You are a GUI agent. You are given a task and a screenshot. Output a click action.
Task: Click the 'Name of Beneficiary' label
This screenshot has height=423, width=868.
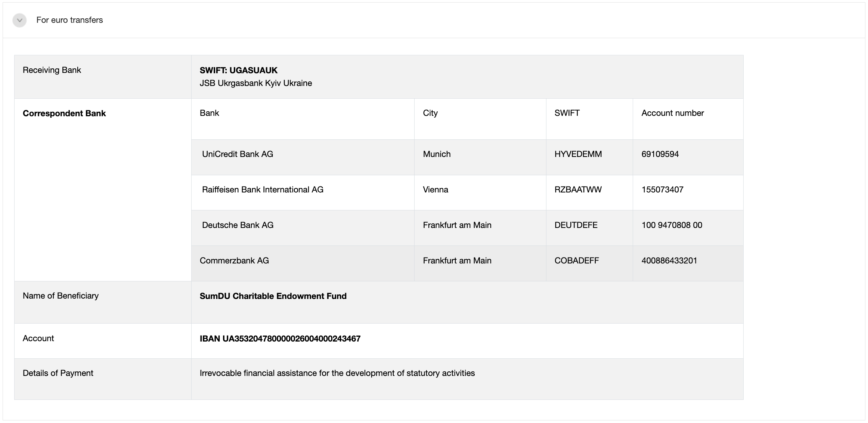click(x=61, y=296)
